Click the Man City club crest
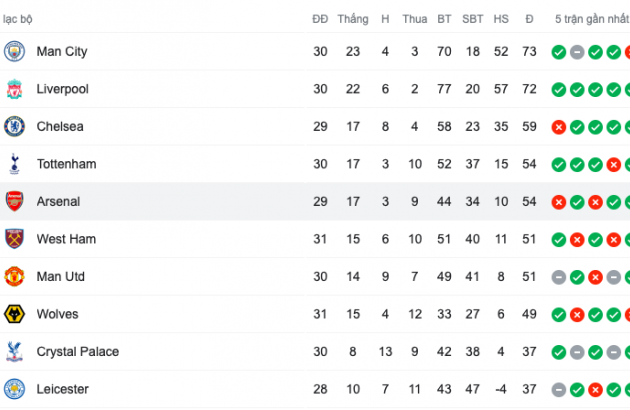630x410 pixels. tap(14, 51)
